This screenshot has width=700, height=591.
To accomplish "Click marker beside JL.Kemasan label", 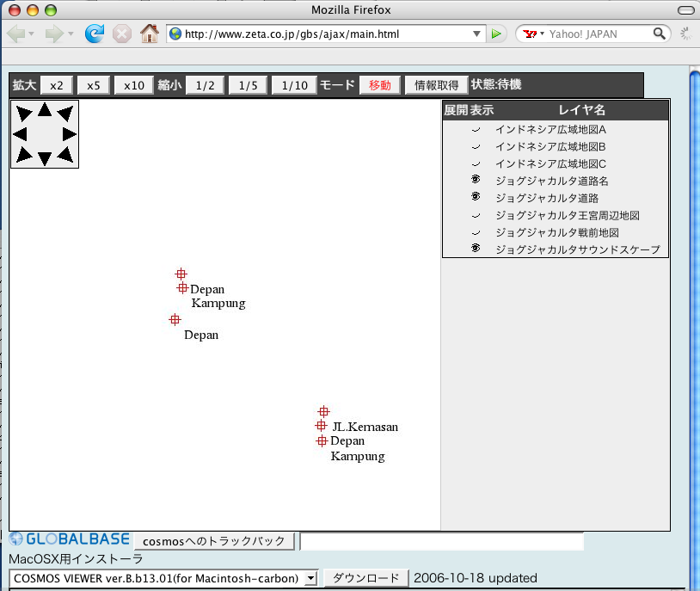I will tap(321, 426).
